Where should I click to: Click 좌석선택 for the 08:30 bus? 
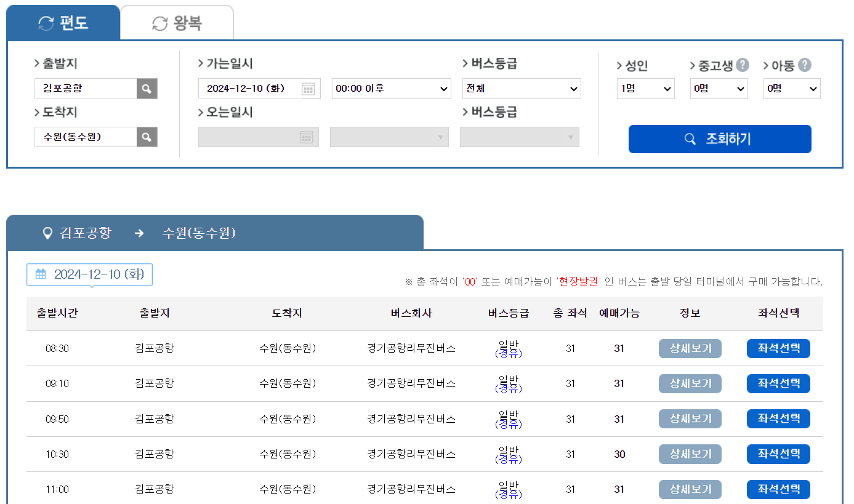click(778, 348)
